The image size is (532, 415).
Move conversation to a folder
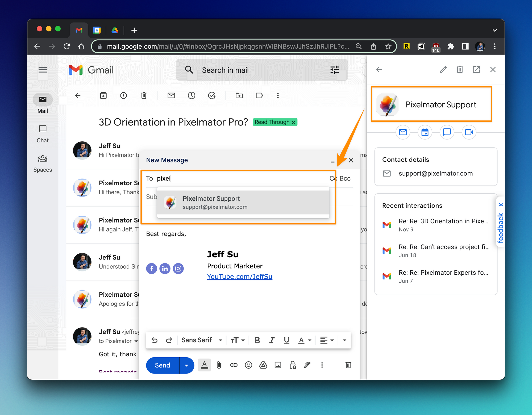pyautogui.click(x=239, y=95)
